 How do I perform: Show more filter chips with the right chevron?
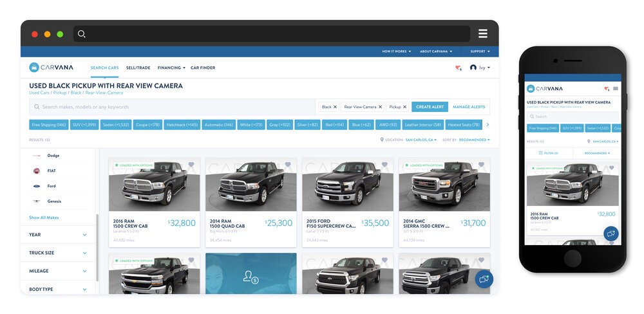pos(488,125)
